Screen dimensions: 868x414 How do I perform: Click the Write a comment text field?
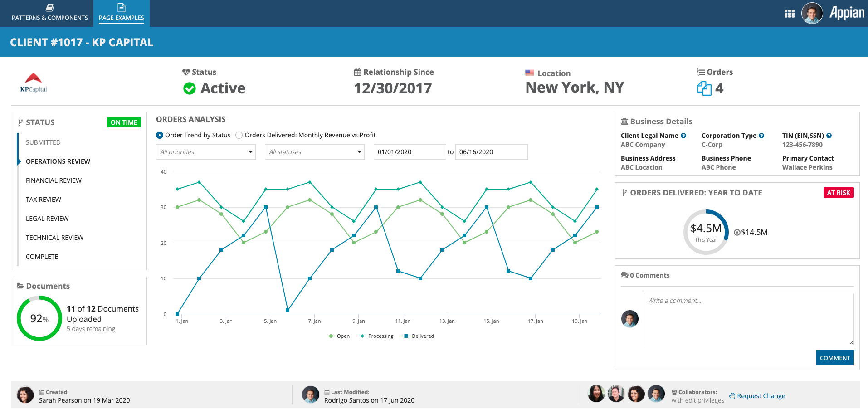748,319
